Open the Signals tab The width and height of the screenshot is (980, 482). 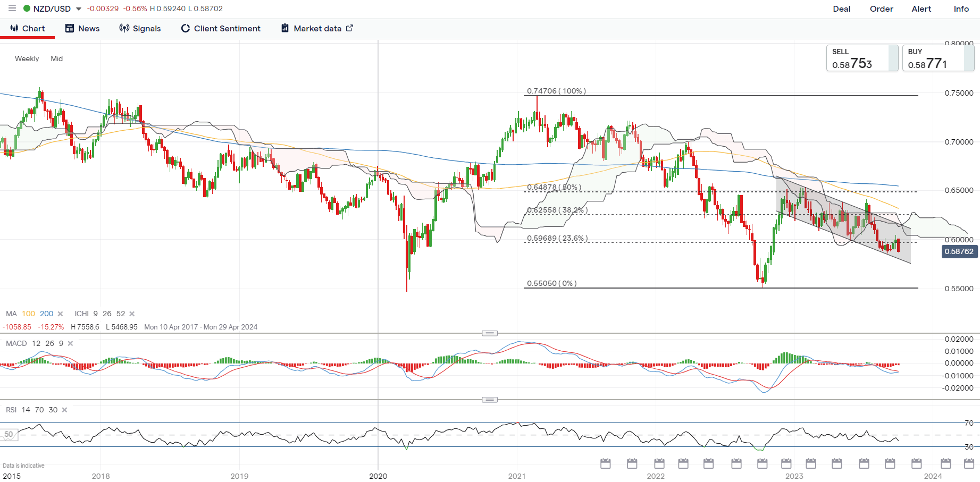click(140, 29)
